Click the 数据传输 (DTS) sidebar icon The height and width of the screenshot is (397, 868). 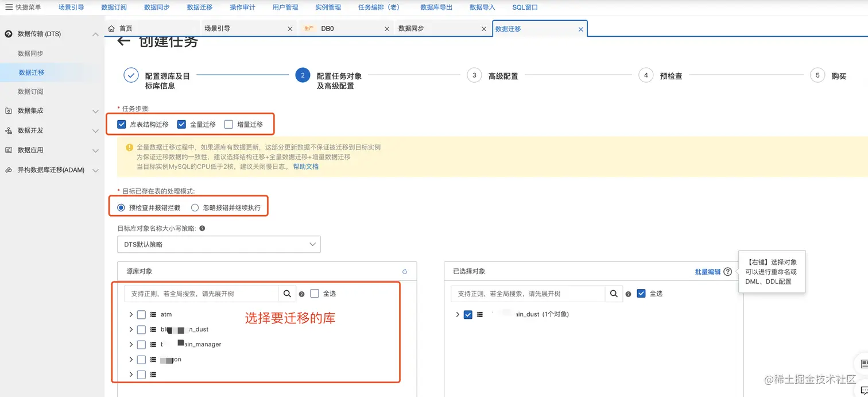click(x=9, y=34)
